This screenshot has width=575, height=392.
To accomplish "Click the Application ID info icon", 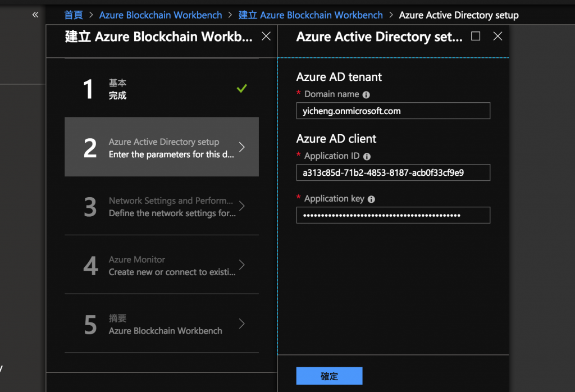I will click(x=367, y=157).
